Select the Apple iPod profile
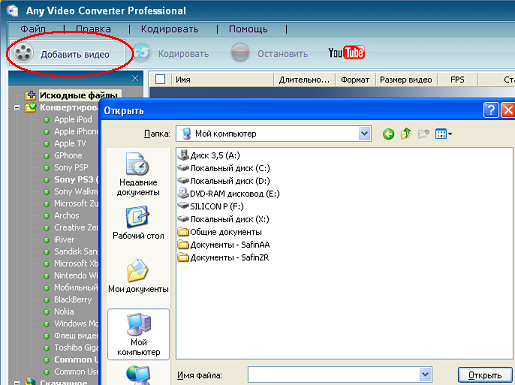This screenshot has width=515, height=385. point(73,119)
